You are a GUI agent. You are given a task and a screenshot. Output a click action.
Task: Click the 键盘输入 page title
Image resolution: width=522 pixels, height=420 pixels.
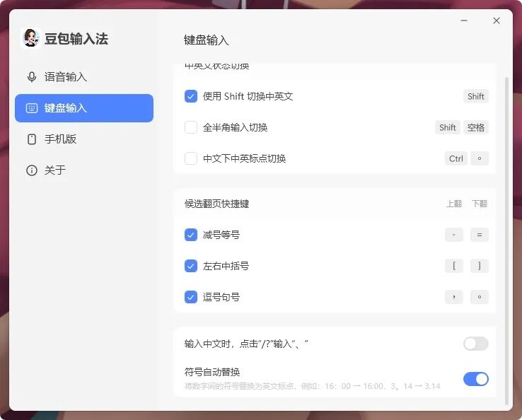207,40
